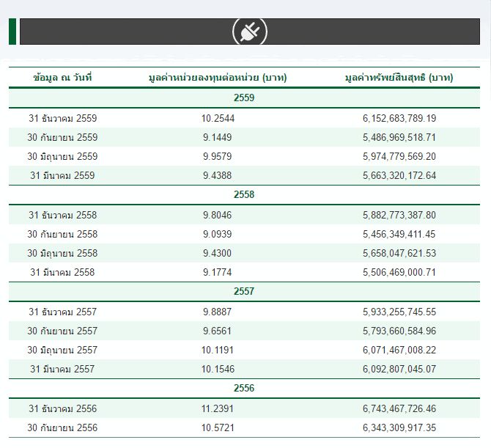This screenshot has width=491, height=448.
Task: Click the ข้อมูล ณ วันที่ column header
Action: point(62,78)
